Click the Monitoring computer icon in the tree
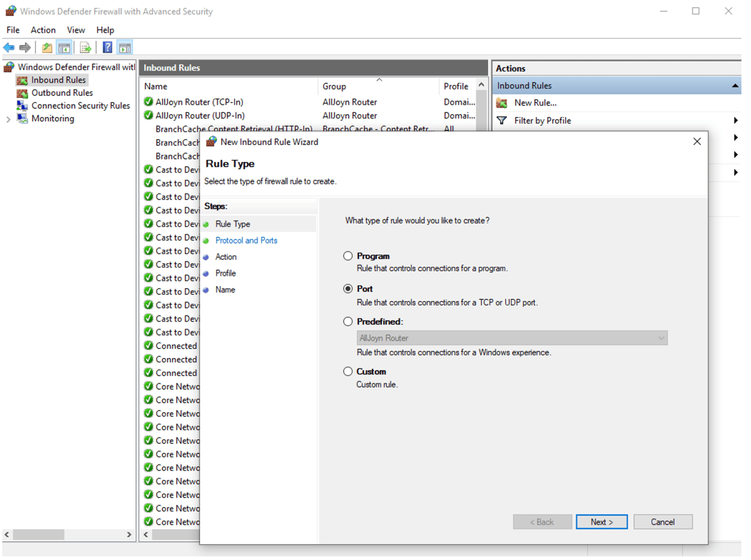 click(22, 118)
